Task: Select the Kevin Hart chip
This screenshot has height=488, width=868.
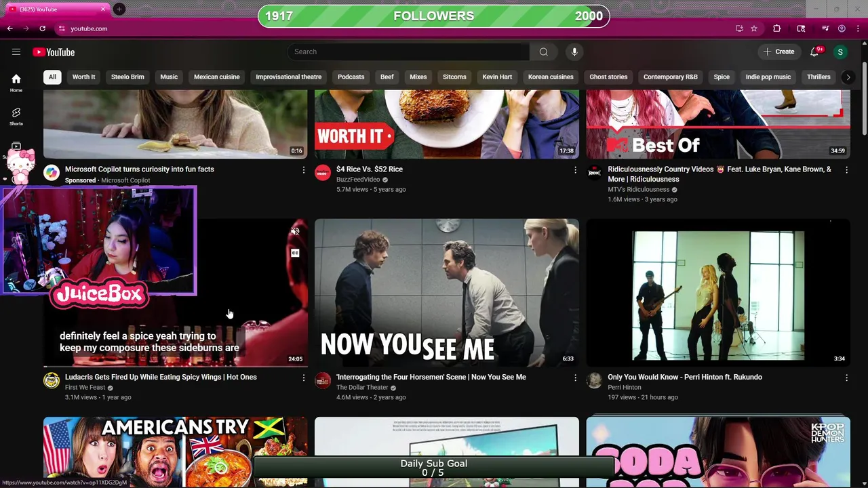Action: [497, 77]
